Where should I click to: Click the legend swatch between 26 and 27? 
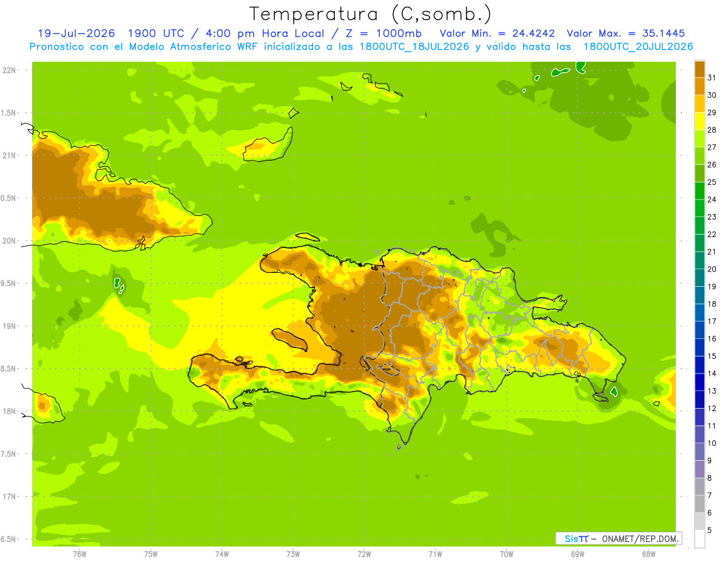(x=699, y=156)
